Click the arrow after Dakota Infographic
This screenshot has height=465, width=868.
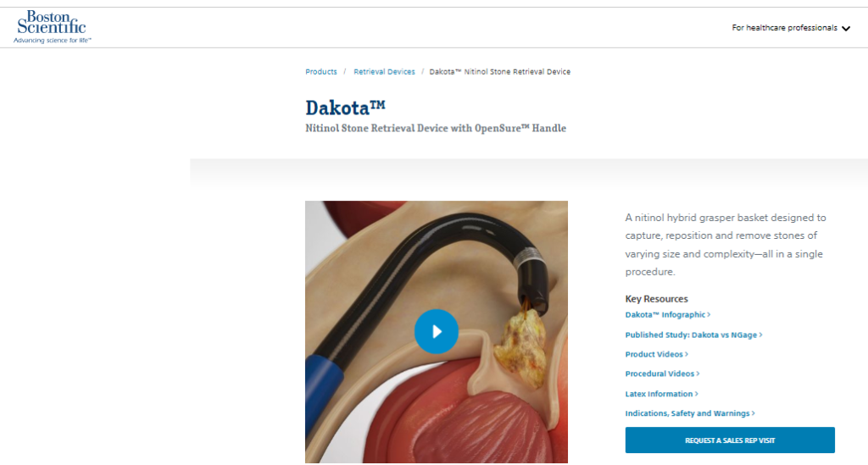709,314
